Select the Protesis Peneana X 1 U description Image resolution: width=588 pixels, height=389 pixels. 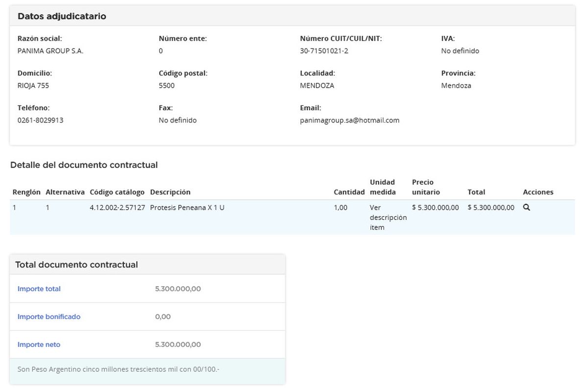point(187,207)
